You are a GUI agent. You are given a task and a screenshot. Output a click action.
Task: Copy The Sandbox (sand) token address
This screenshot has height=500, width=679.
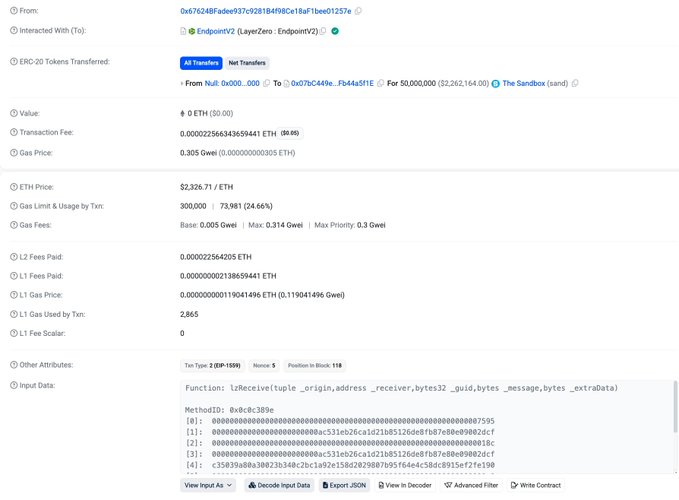coord(575,83)
